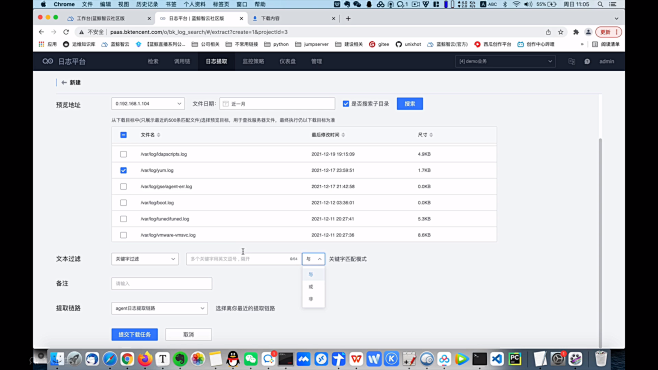Open the 日志提取 navigation tab
Viewport: 658px width, 370px height.
coord(216,61)
